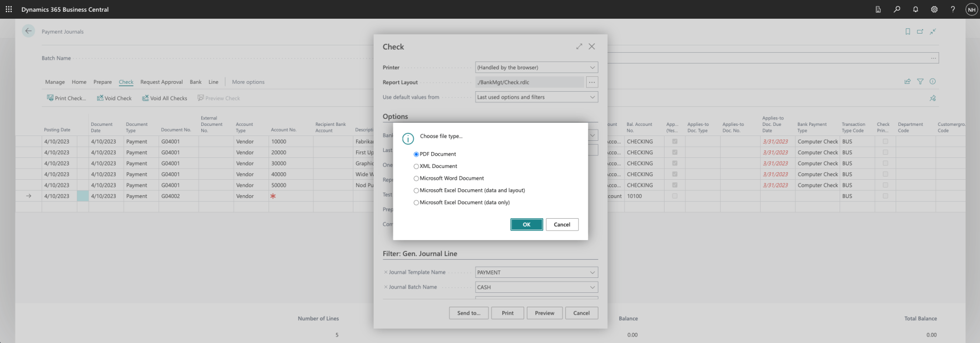Click the empty Account No. cell with asterisk
Screen dimensions: 980x343
tap(291, 196)
